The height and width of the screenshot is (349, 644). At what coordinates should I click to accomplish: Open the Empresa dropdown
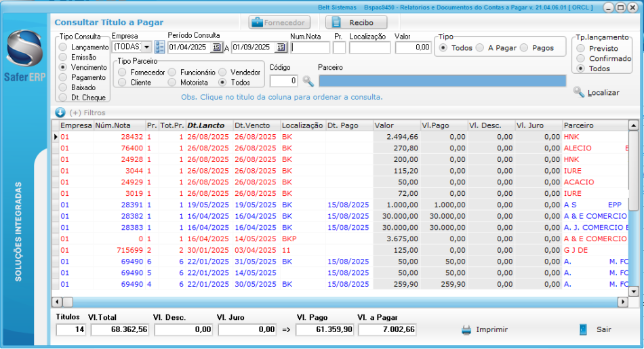pyautogui.click(x=146, y=47)
